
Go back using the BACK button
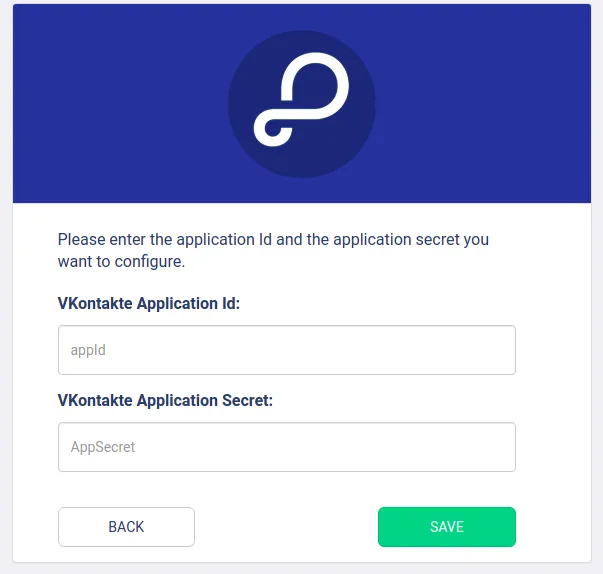coord(126,527)
